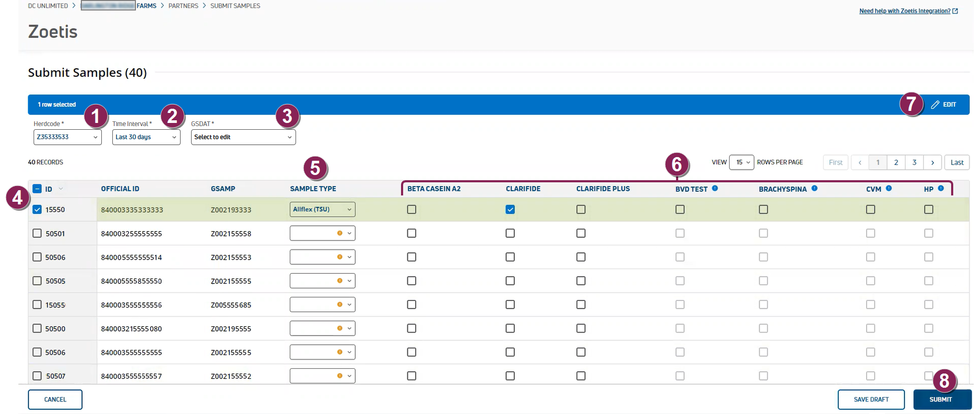This screenshot has height=414, width=980.
Task: Click the previous page left arrow
Action: click(x=860, y=162)
